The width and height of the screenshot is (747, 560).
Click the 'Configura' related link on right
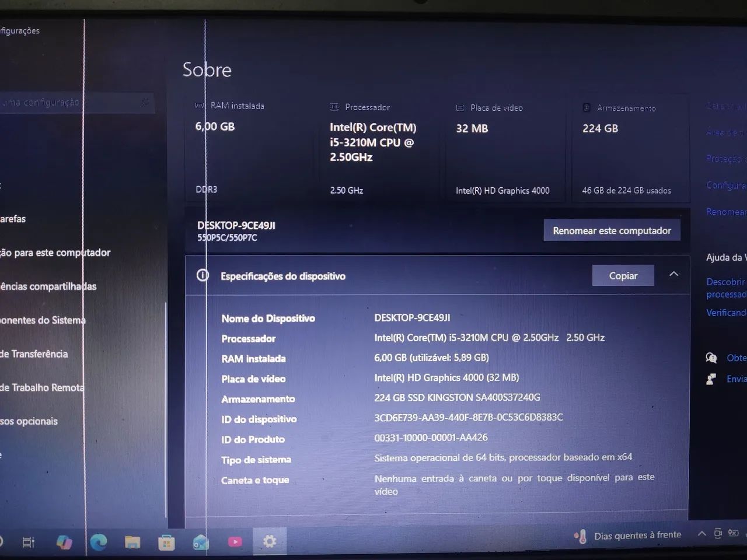click(726, 185)
